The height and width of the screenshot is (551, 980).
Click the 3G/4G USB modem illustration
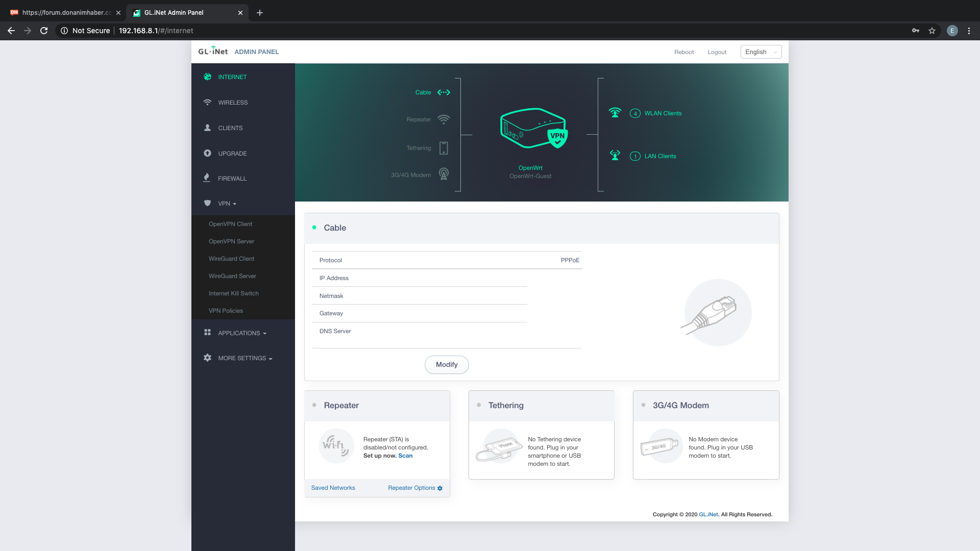click(x=661, y=446)
